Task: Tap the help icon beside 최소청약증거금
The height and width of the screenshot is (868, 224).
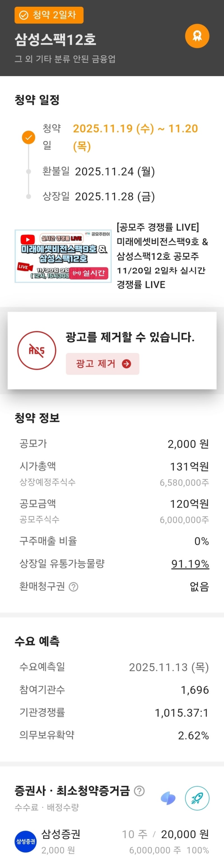Action: click(x=139, y=790)
